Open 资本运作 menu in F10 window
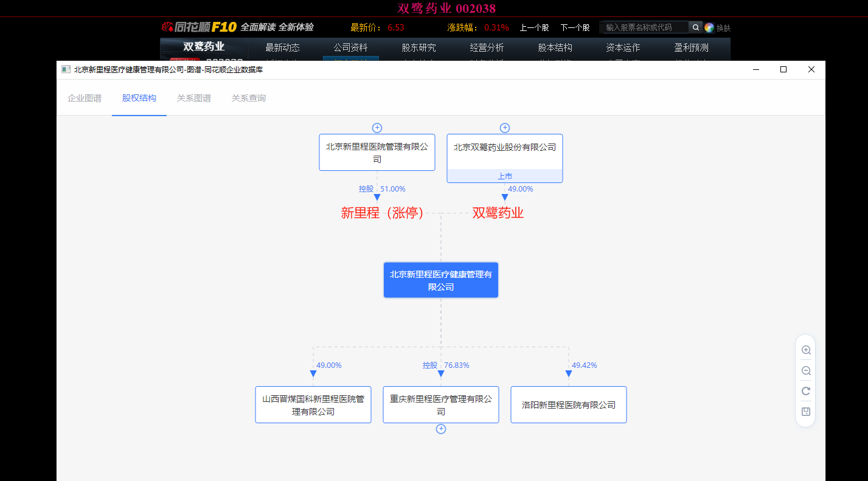This screenshot has height=481, width=868. point(623,47)
